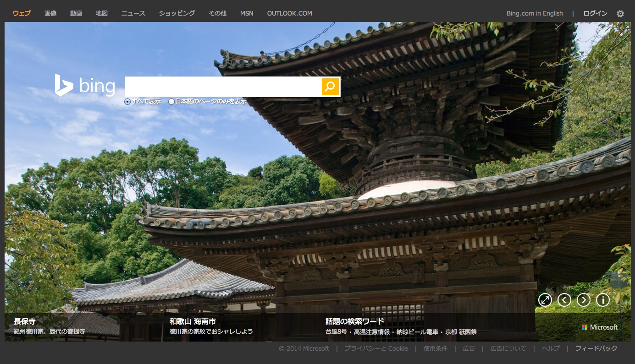Switch to the 画像 tab
Viewport: 635px width, 364px height.
pyautogui.click(x=50, y=13)
